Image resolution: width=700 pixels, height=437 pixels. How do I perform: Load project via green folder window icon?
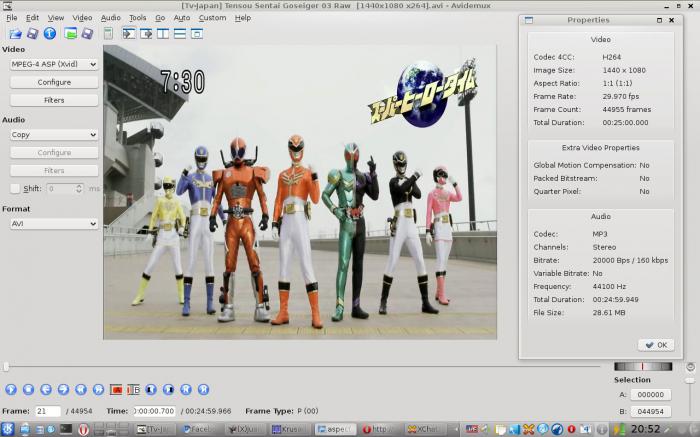pyautogui.click(x=70, y=33)
